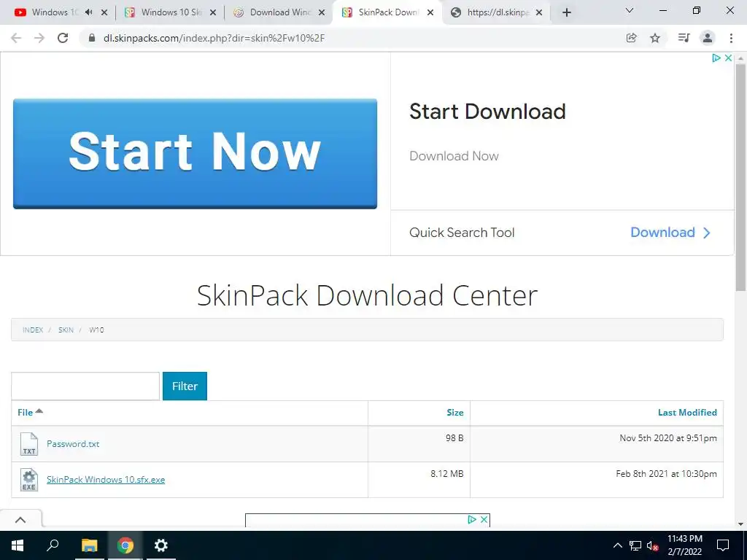Open AdChoices icon on the bottom ad
Viewport: 747px width, 560px height.
[x=472, y=519]
